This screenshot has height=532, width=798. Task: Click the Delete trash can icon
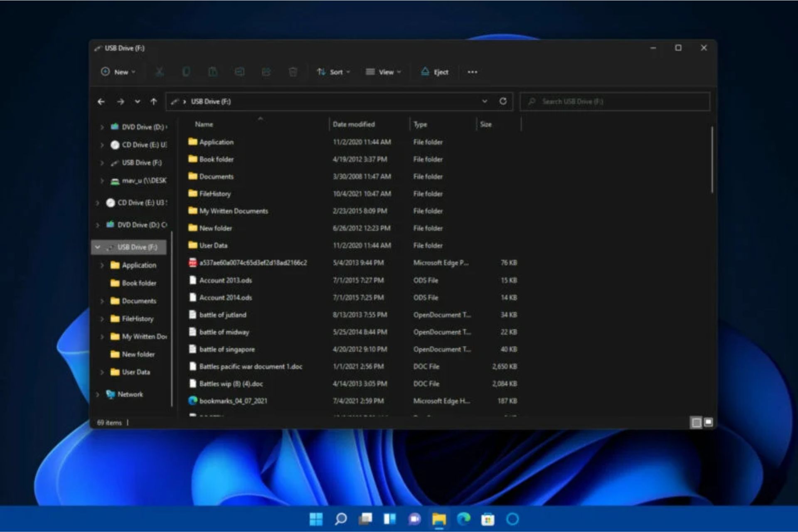click(293, 72)
